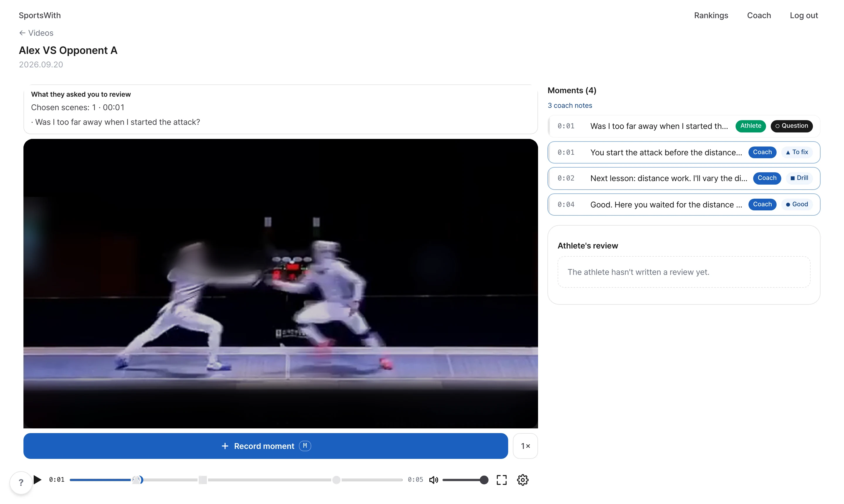Click the 0:04 timestamp in moments list

[566, 205]
